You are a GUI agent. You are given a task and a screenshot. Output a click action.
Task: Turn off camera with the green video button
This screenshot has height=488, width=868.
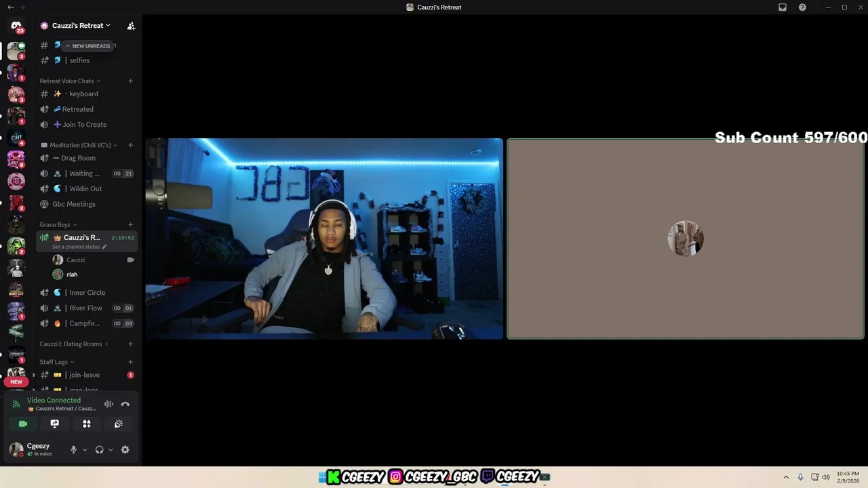click(x=23, y=424)
